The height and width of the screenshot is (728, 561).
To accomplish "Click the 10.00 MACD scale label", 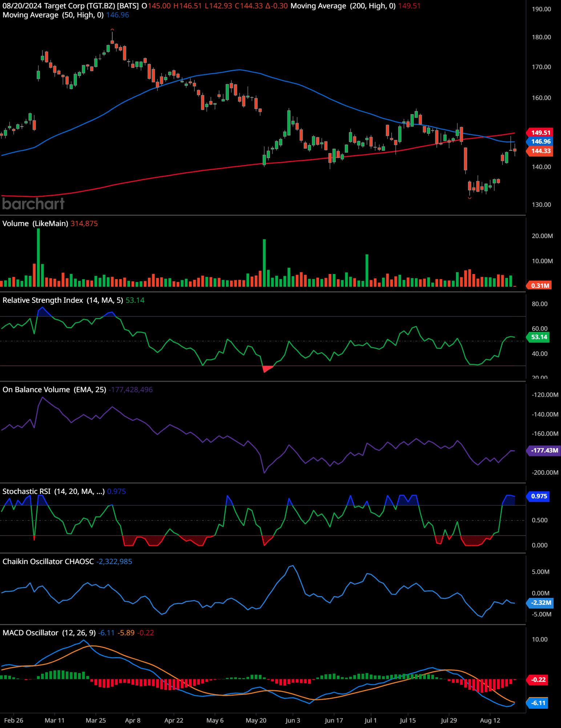I will [540, 639].
